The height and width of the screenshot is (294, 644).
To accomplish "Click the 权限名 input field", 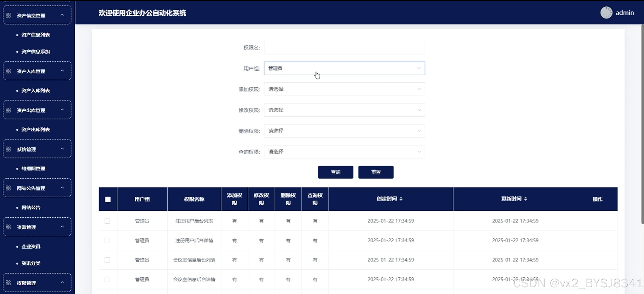I will coord(344,47).
